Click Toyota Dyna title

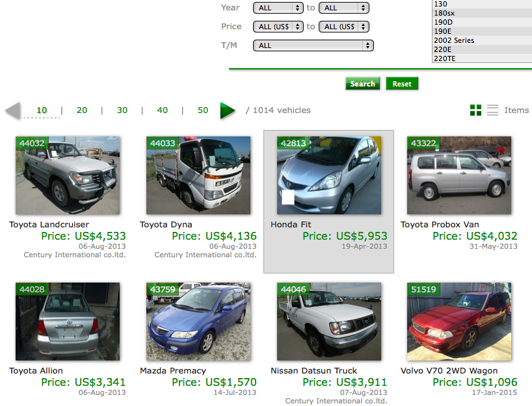[x=166, y=225]
